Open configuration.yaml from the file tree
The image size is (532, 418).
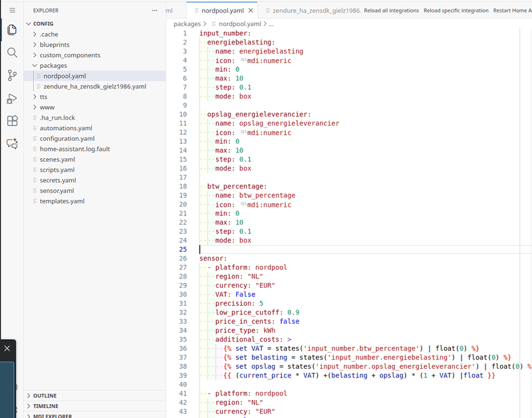(x=66, y=138)
